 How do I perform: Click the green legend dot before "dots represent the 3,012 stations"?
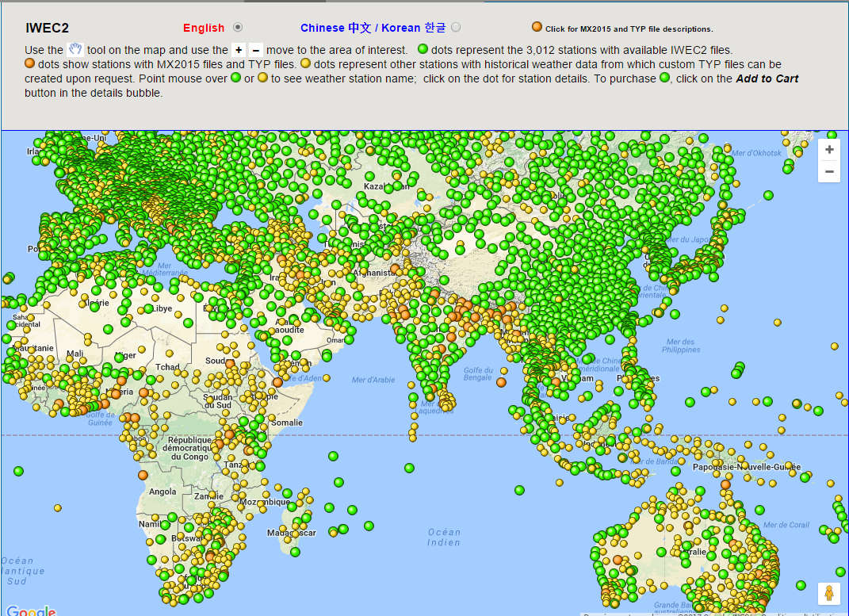pyautogui.click(x=423, y=49)
